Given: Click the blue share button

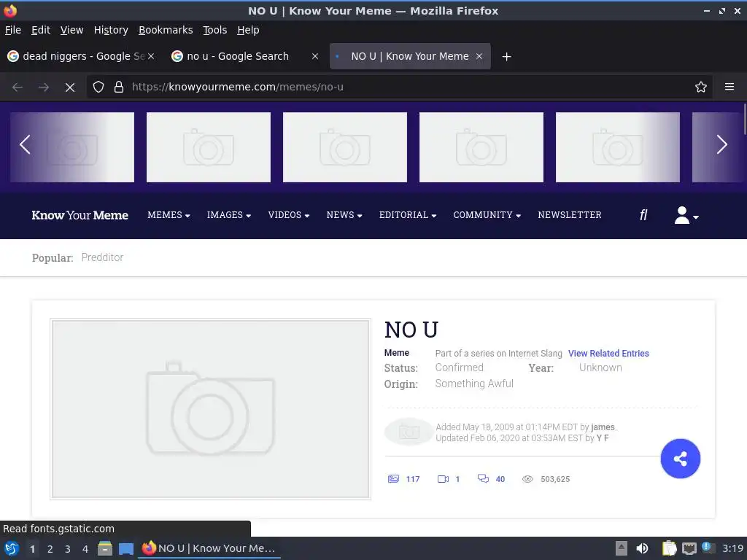Looking at the screenshot, I should (681, 459).
